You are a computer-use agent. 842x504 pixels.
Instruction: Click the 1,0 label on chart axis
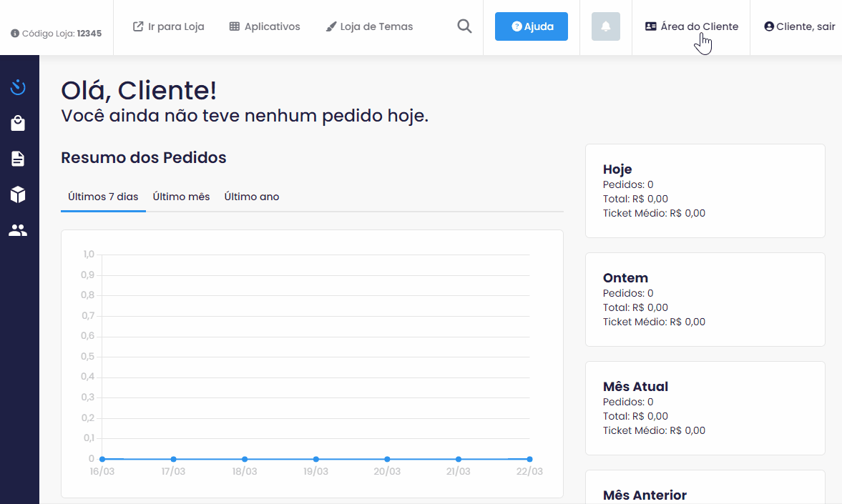tap(89, 255)
